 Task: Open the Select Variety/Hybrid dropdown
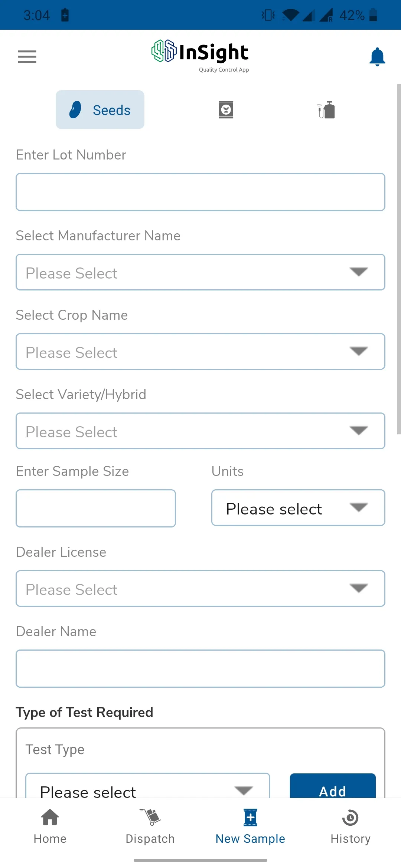tap(200, 431)
